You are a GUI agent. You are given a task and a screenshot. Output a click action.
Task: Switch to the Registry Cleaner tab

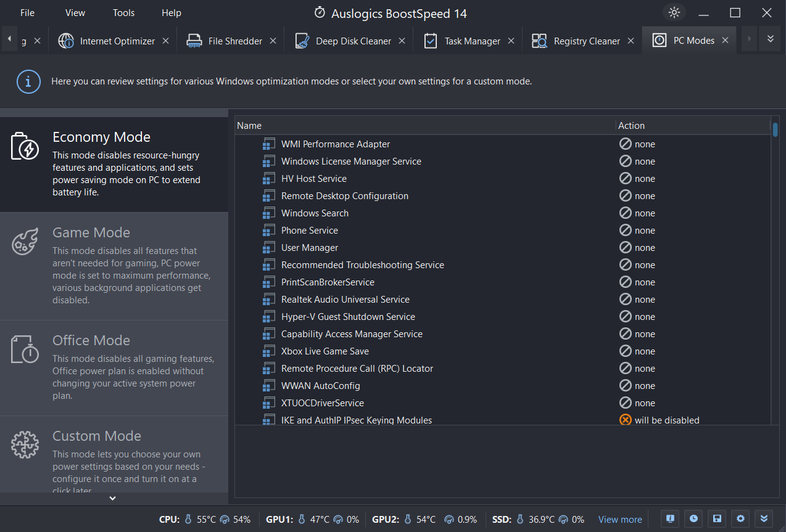586,41
